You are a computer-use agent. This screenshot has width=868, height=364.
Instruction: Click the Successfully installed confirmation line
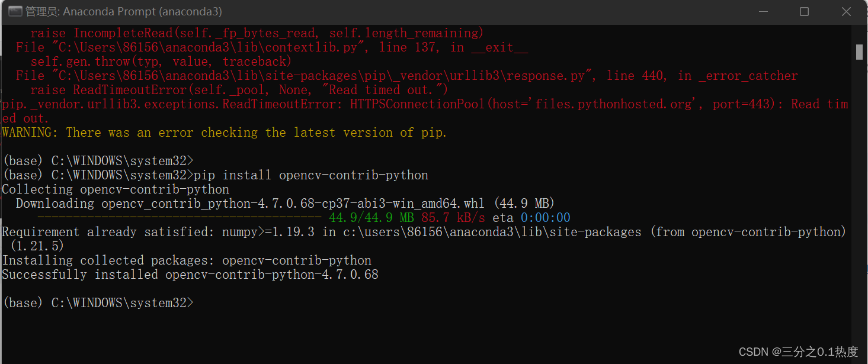pyautogui.click(x=190, y=274)
